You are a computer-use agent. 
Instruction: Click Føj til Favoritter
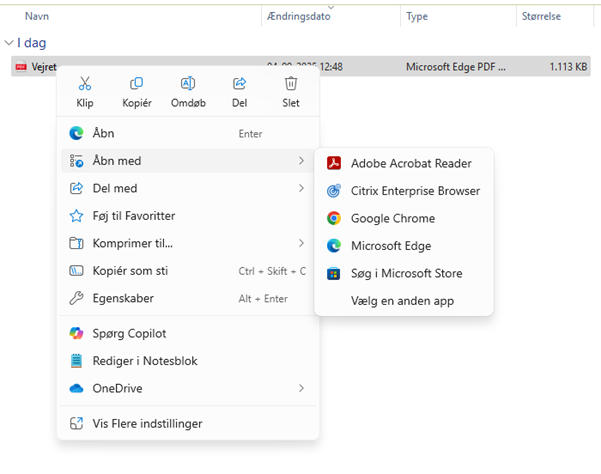pos(133,215)
